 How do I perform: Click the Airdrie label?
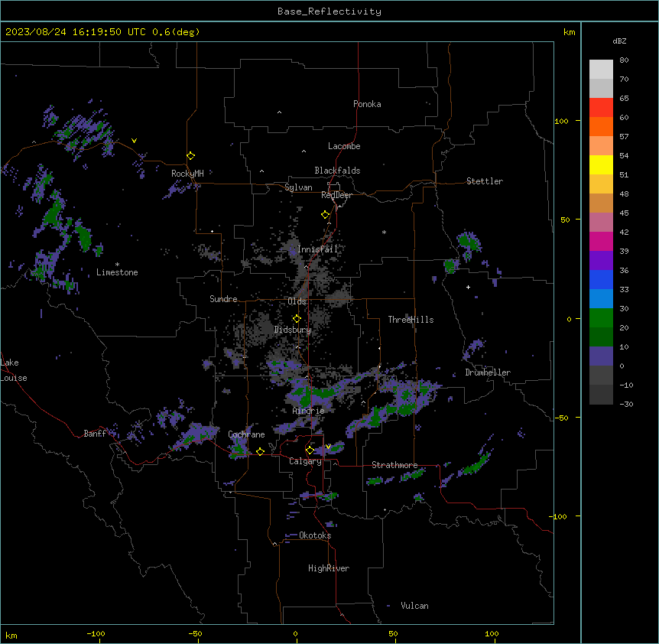(308, 411)
